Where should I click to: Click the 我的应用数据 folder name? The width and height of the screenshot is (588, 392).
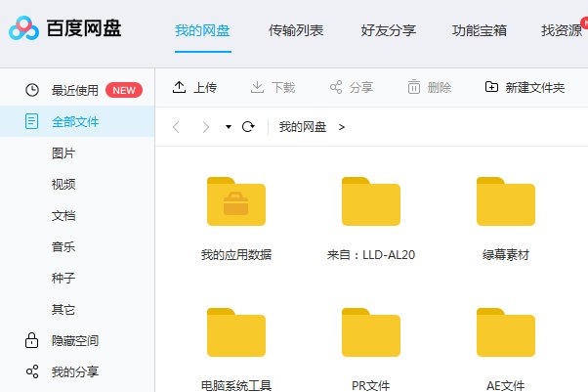(x=236, y=255)
